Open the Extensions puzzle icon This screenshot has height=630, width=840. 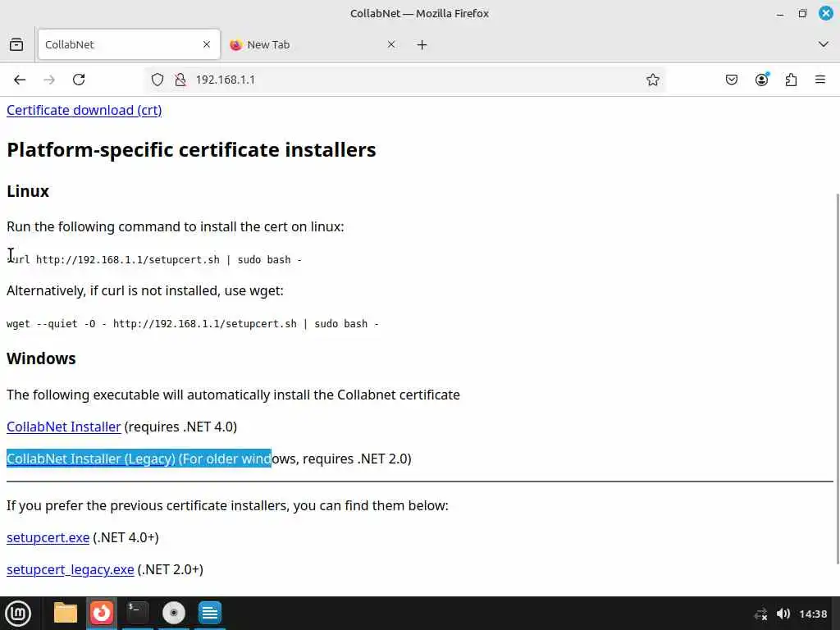pyautogui.click(x=791, y=80)
